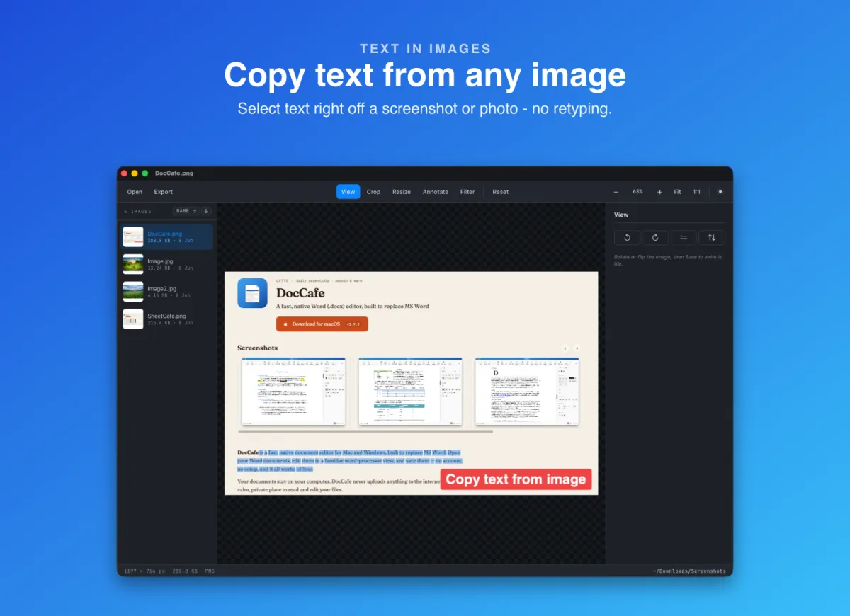The image size is (850, 616).
Task: Zoom out with the minus button
Action: (616, 192)
